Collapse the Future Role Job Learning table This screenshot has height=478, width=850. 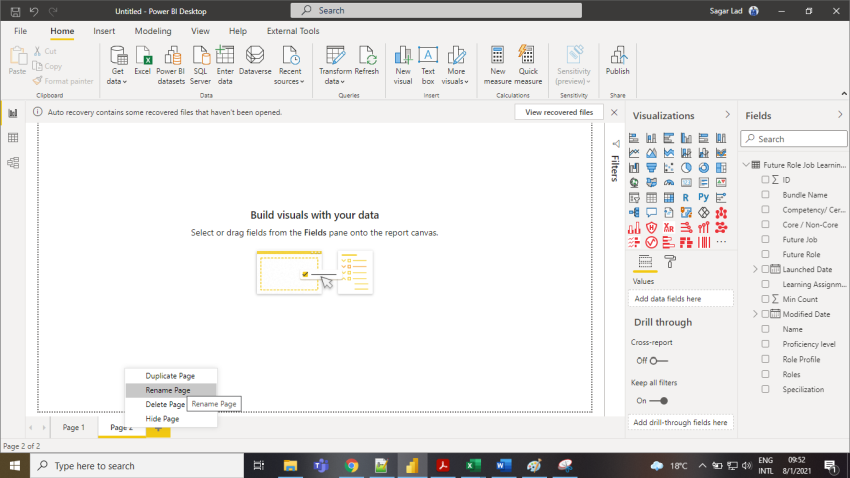pos(746,165)
